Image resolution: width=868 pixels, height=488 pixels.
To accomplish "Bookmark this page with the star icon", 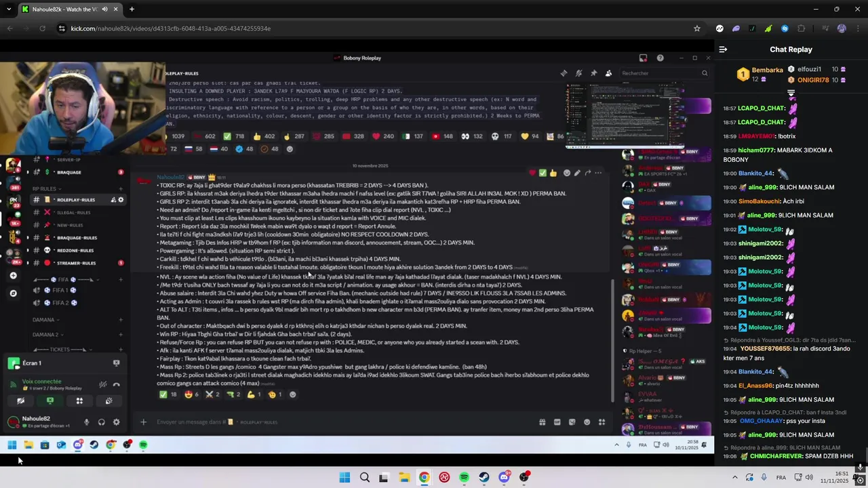I will 696,28.
